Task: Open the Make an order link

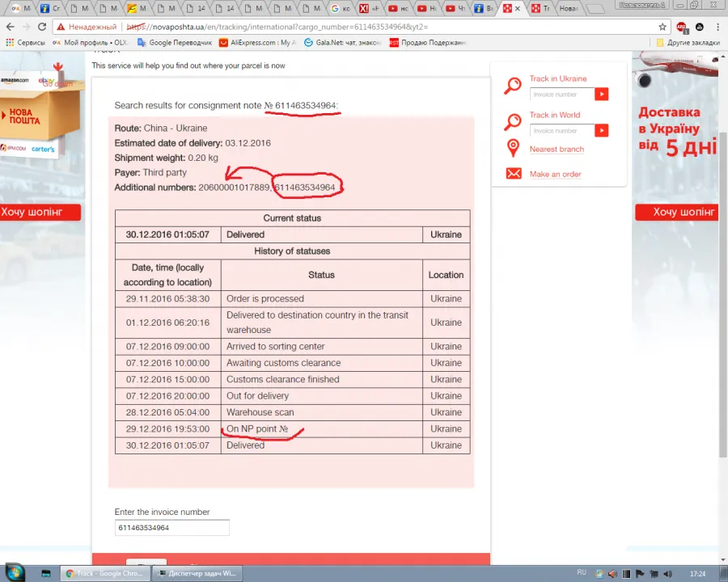Action: pyautogui.click(x=555, y=174)
